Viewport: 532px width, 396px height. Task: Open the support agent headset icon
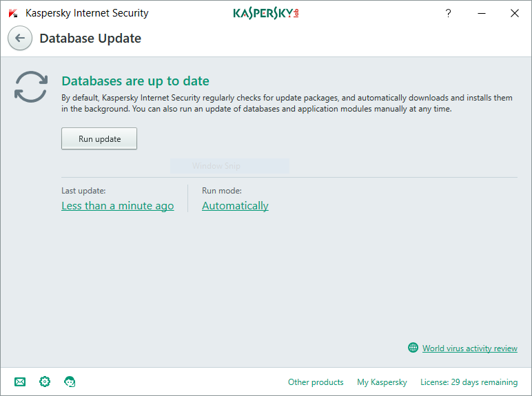click(x=70, y=382)
